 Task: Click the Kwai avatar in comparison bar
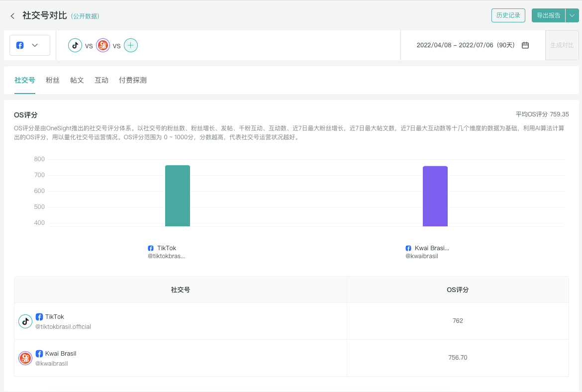coord(103,45)
